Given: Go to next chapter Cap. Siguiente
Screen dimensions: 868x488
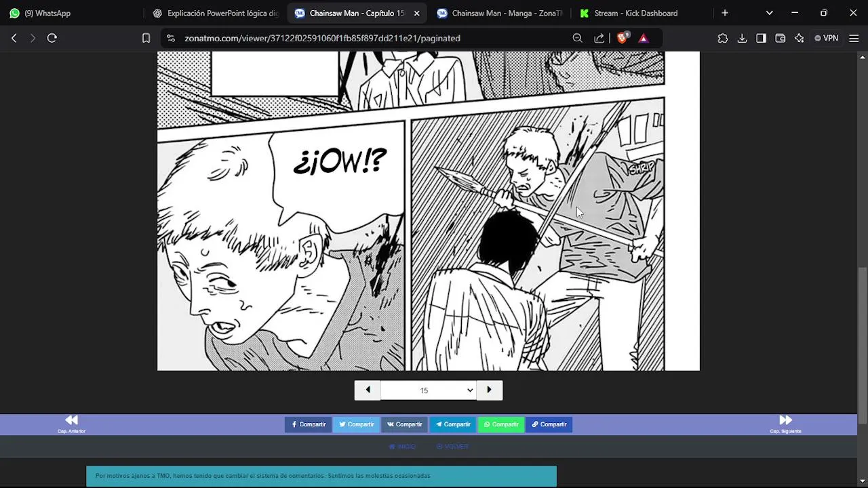Looking at the screenshot, I should click(x=785, y=424).
